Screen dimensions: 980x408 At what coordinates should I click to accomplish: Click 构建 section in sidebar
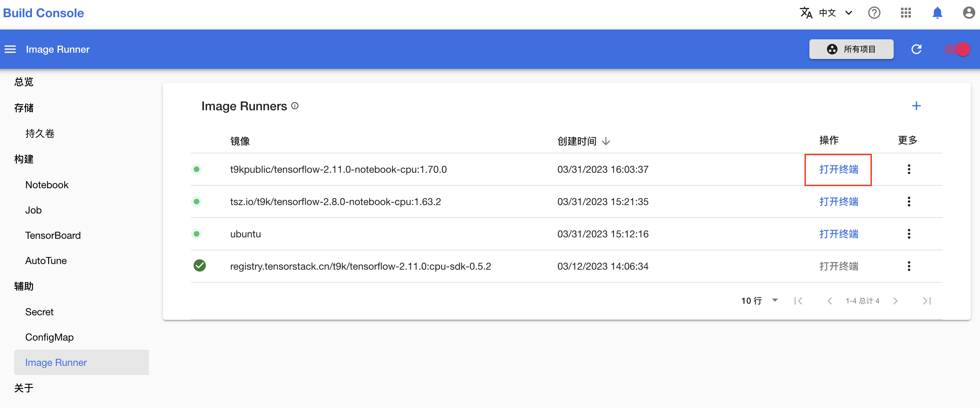click(x=24, y=159)
